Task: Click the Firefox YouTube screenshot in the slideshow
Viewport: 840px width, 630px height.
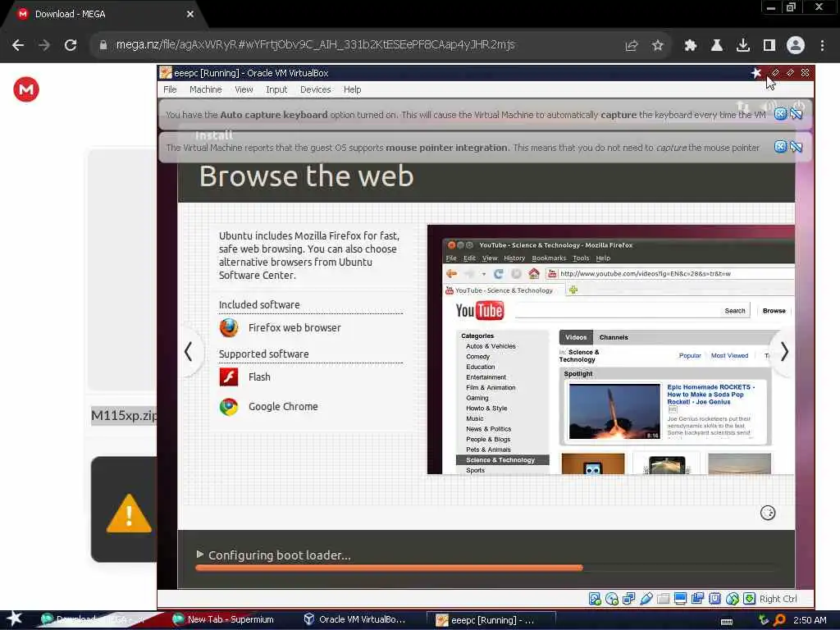Action: 610,349
